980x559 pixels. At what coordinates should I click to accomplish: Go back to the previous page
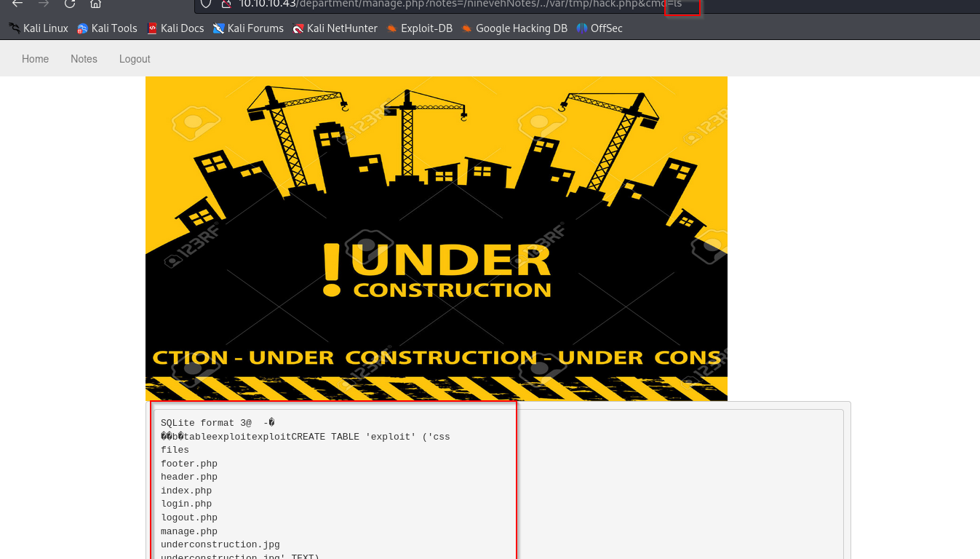(17, 4)
